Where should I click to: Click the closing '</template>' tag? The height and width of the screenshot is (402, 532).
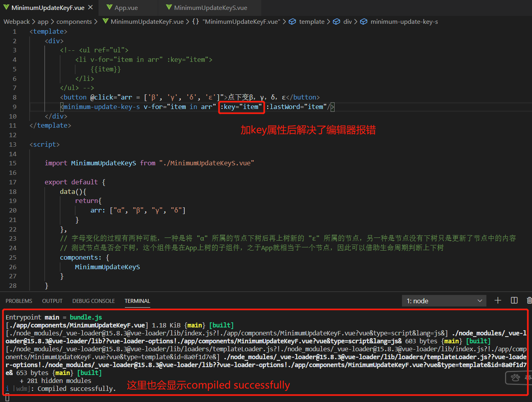click(x=50, y=125)
